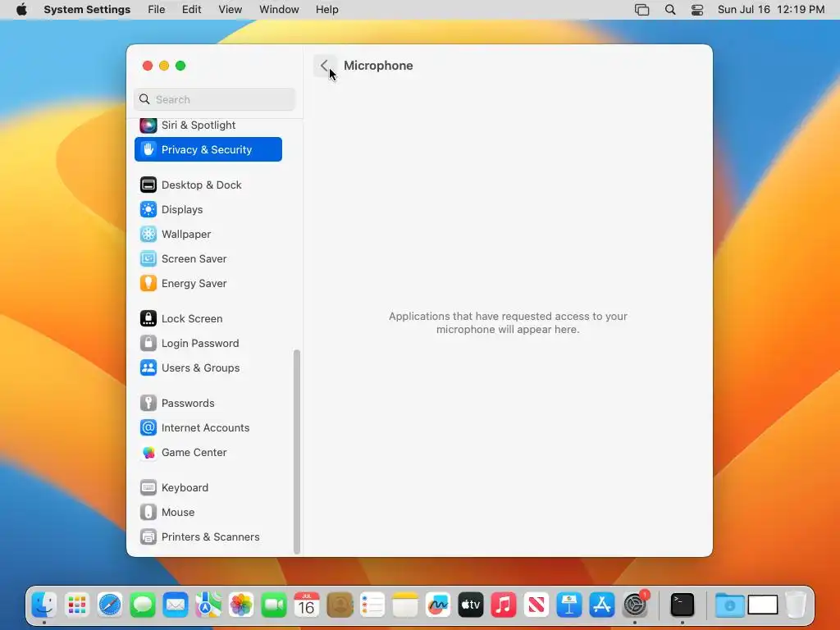
Task: Open Mouse settings
Action: point(208,513)
